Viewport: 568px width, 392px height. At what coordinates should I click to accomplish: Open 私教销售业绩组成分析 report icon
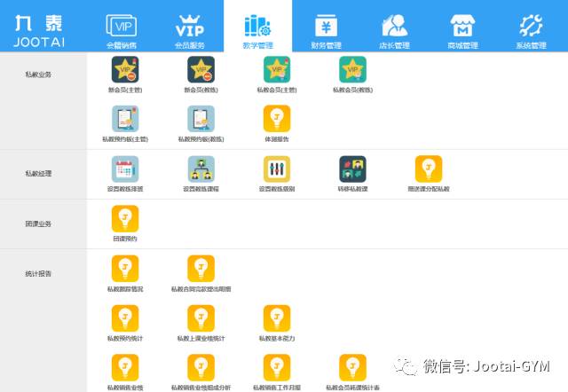[201, 368]
